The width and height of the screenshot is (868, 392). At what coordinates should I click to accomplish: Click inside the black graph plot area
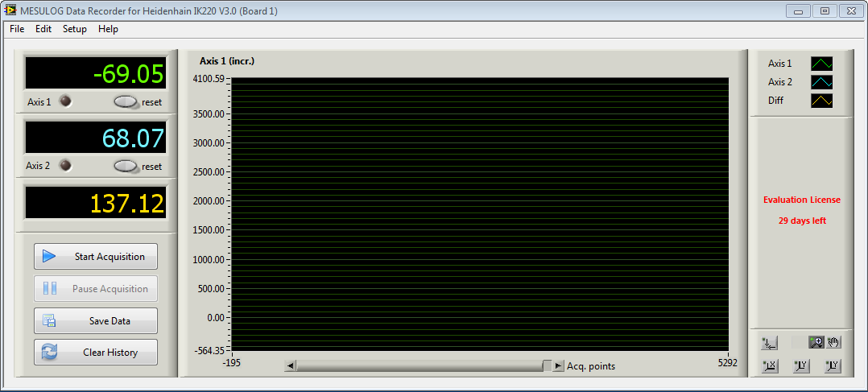pyautogui.click(x=479, y=214)
